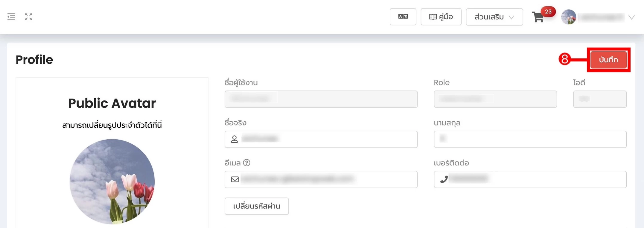Click the email help question mark icon
Image resolution: width=644 pixels, height=228 pixels.
pos(246,163)
